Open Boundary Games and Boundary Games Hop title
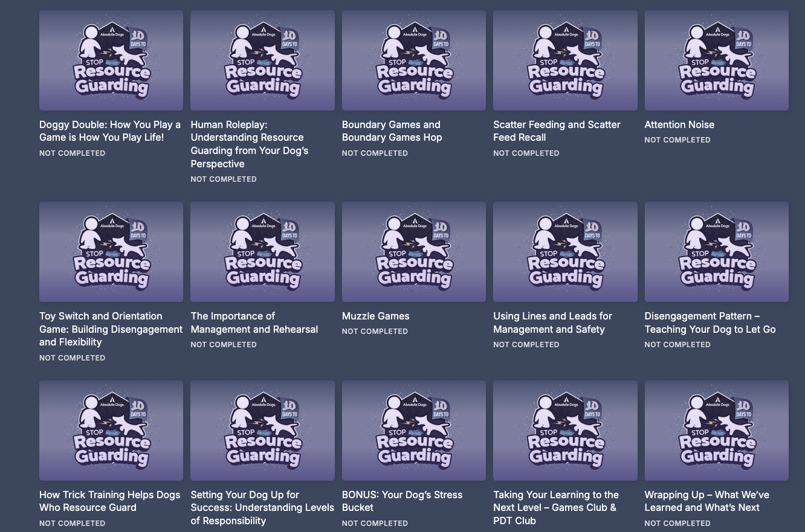The image size is (805, 532). tap(392, 131)
